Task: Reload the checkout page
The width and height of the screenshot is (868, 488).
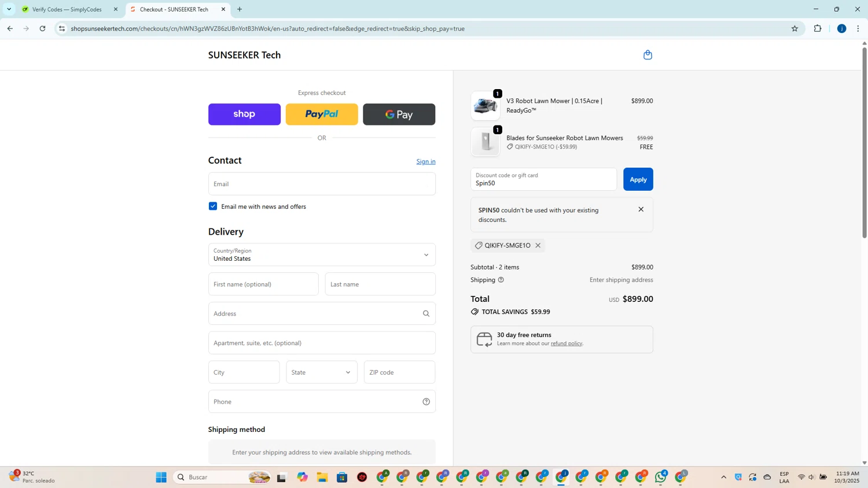Action: (x=42, y=28)
